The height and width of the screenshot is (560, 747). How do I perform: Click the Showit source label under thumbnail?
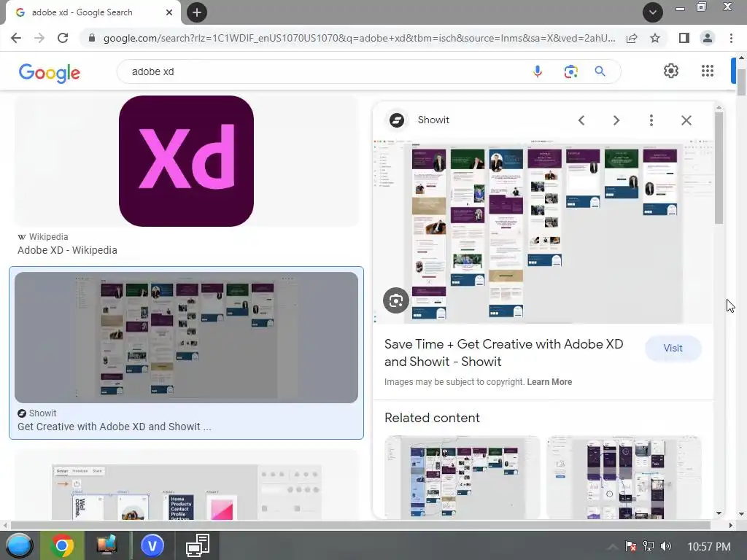[42, 413]
